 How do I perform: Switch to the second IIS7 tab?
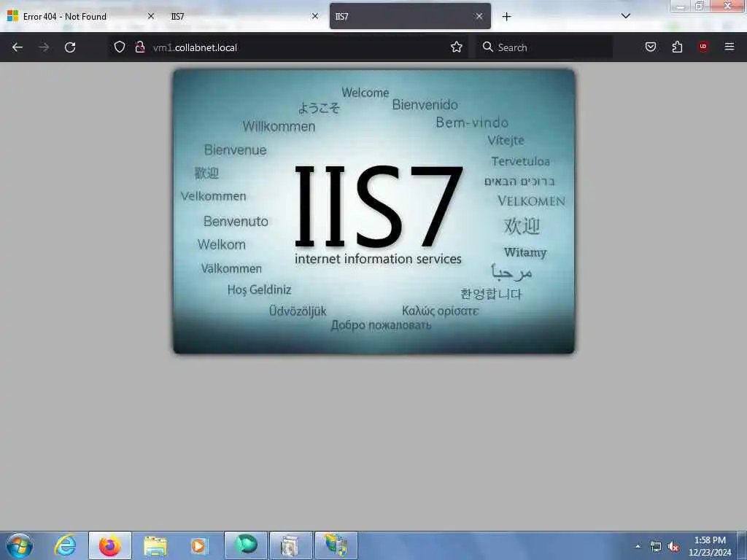coord(244,16)
